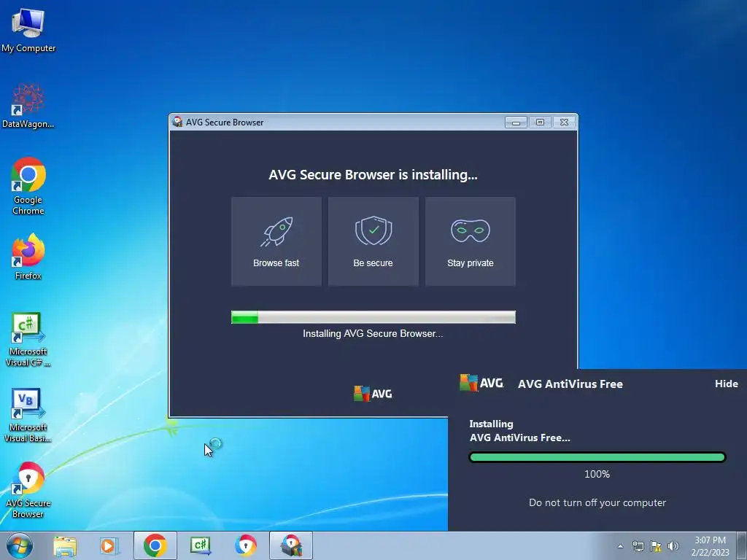747x560 pixels.
Task: Click 'Do not turn off your computer' text
Action: tap(597, 503)
